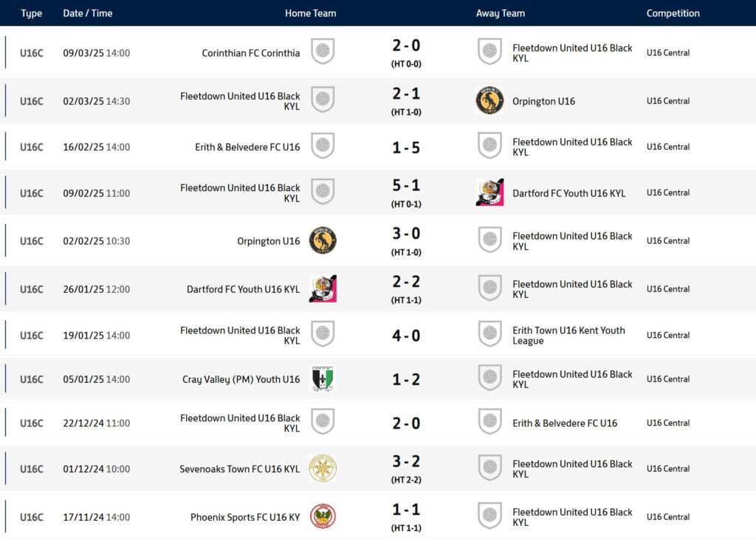Click the Dartford FC Youth home crest on 26/01/25 row

click(323, 288)
